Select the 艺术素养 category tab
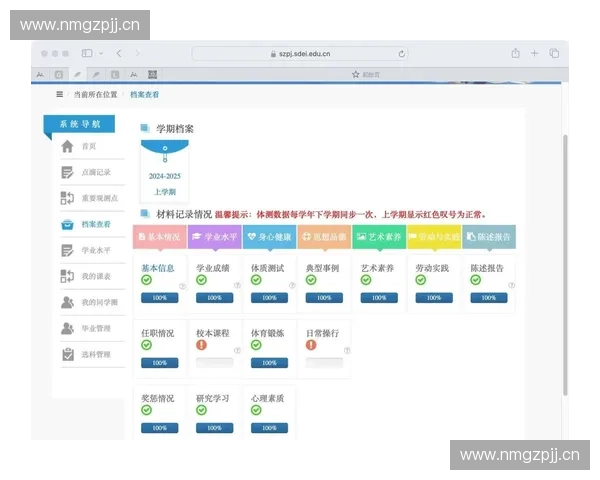This screenshot has height=480, width=600. [379, 237]
